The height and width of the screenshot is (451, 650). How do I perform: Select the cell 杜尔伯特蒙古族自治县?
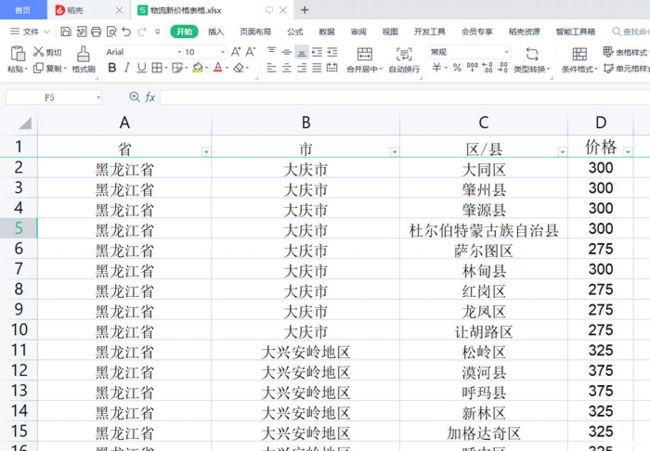(483, 230)
